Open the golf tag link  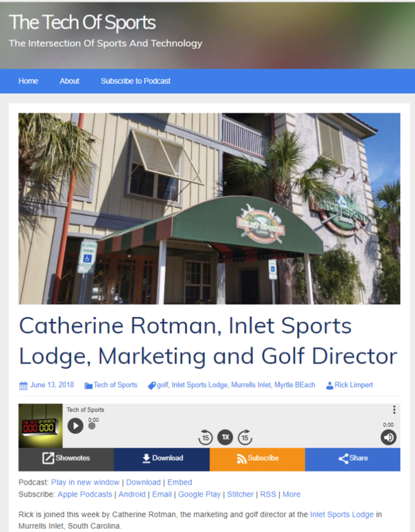pyautogui.click(x=162, y=385)
